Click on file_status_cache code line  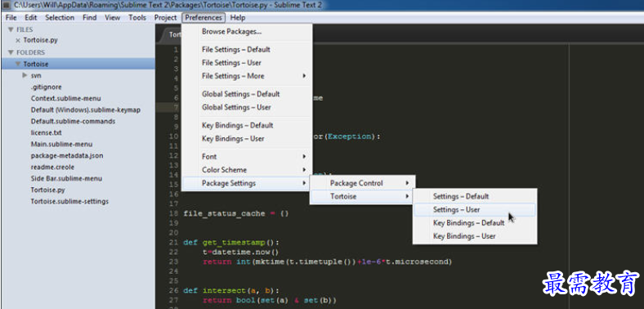(x=236, y=213)
